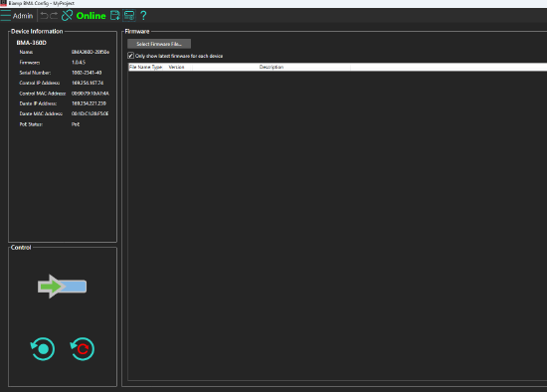Viewport: 547px width, 392px height.
Task: Click the app icon in title bar
Action: coord(3,3)
